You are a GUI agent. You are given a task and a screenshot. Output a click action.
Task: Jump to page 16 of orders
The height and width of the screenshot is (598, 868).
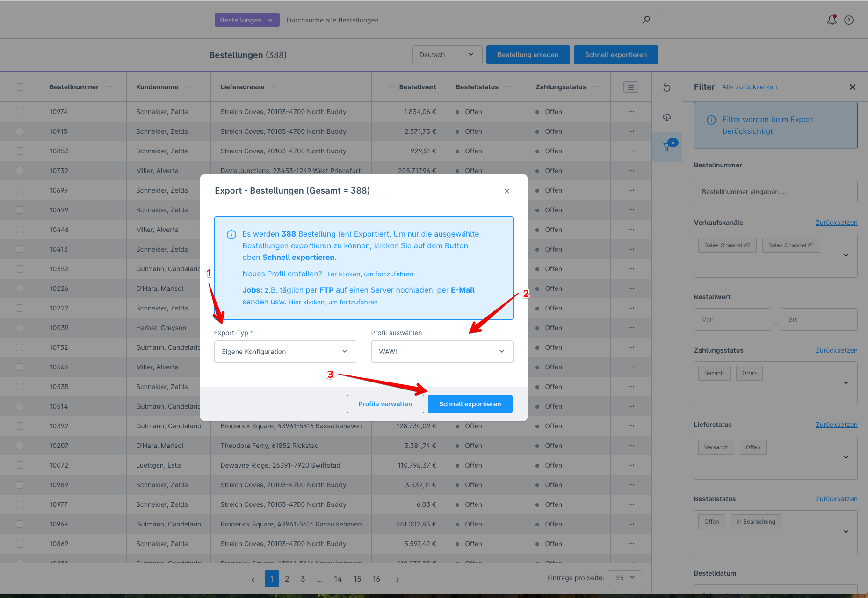pyautogui.click(x=376, y=579)
